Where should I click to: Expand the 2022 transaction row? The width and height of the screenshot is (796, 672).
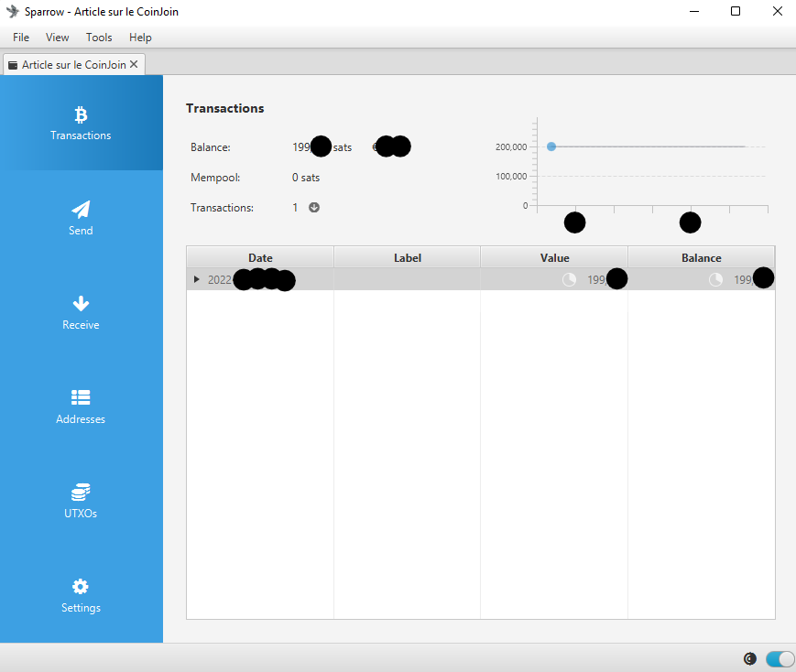[x=196, y=280]
